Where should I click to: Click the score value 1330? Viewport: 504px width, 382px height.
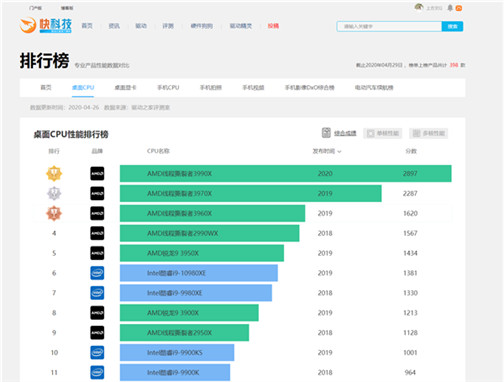(410, 293)
